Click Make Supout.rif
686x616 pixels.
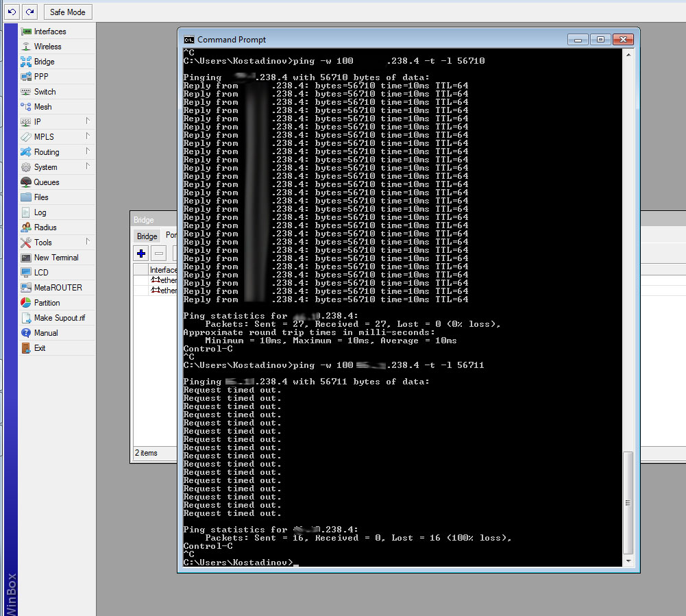[60, 318]
